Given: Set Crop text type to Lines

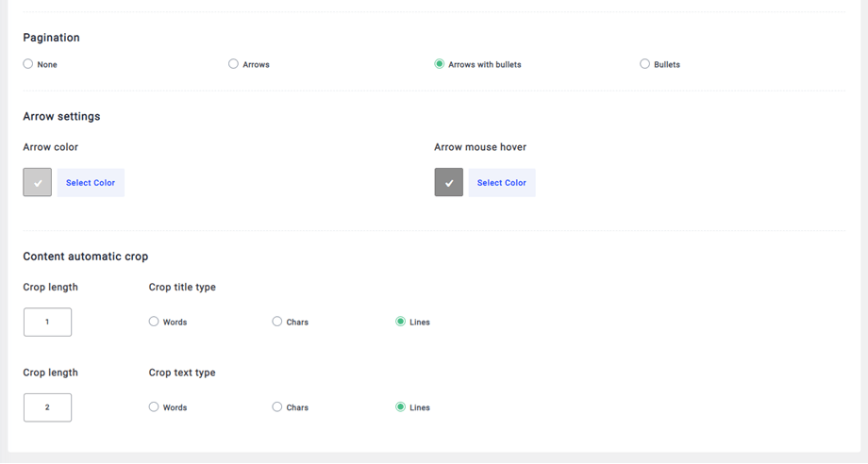Looking at the screenshot, I should coord(401,407).
